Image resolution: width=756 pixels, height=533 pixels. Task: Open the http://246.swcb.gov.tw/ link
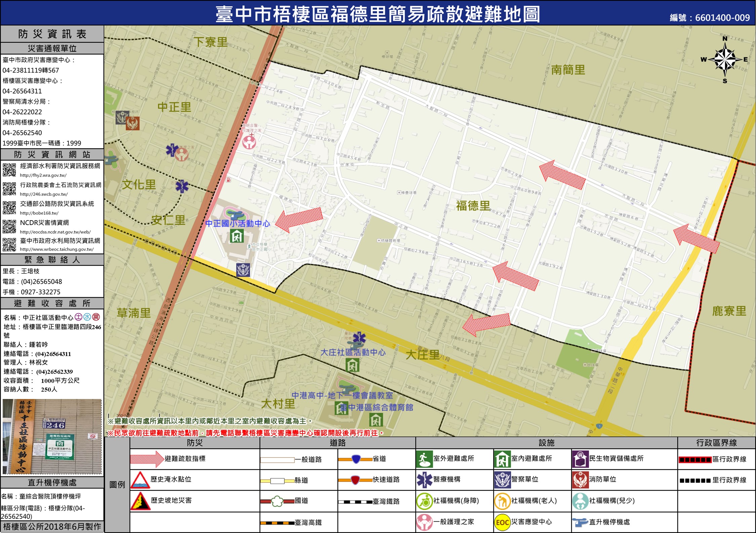44,194
